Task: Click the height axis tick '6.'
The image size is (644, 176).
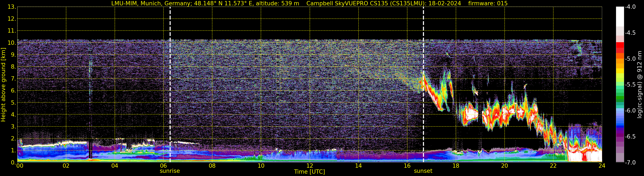Action: pyautogui.click(x=13, y=91)
